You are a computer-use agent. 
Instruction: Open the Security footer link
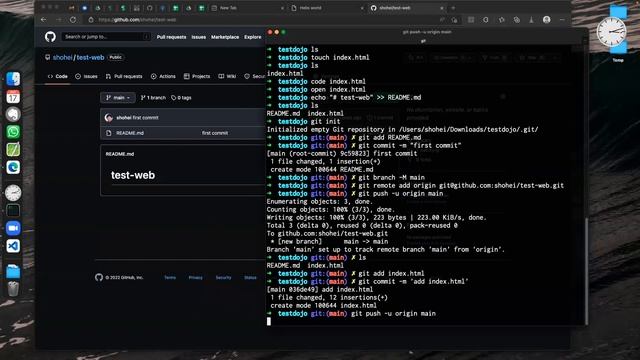[223, 278]
